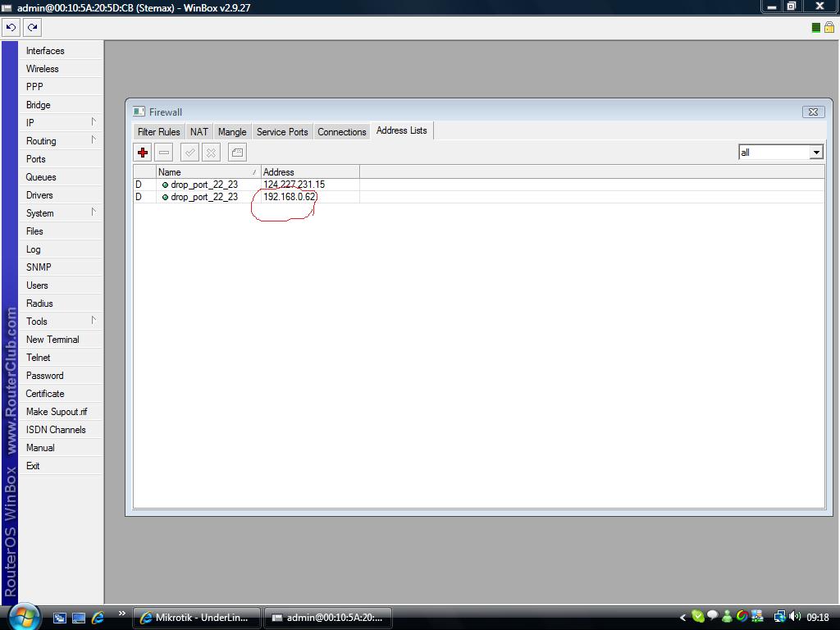
Task: Click the Undo arrow in WinBox toolbar
Action: click(11, 27)
